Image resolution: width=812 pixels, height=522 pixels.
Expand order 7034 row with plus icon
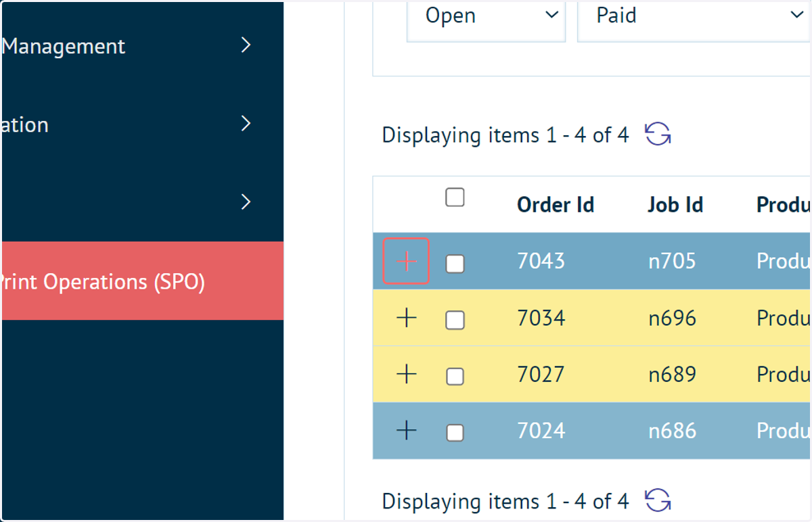406,318
